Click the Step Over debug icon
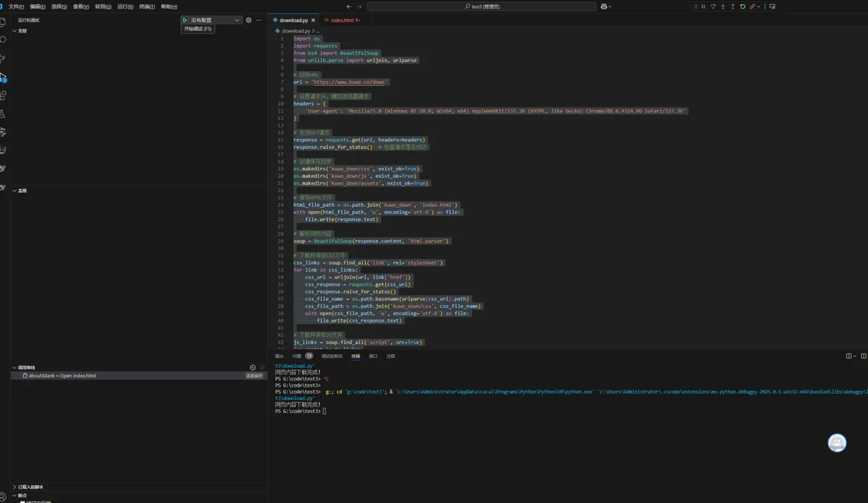 pyautogui.click(x=713, y=7)
